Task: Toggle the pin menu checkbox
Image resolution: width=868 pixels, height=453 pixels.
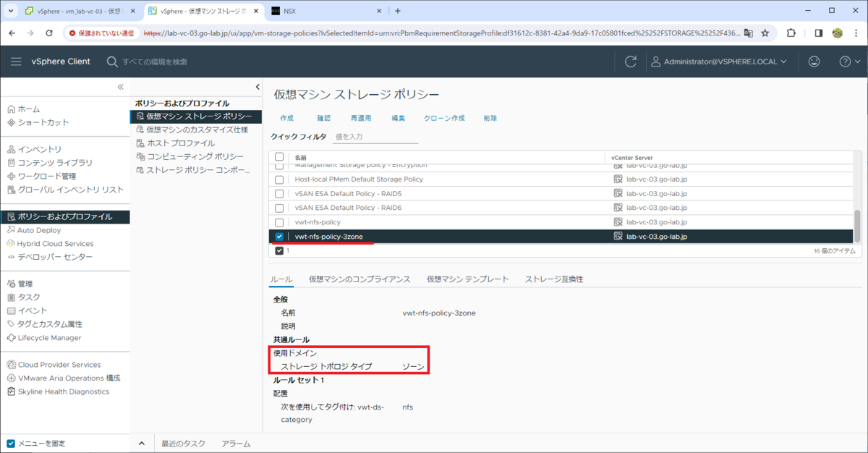Action: click(x=10, y=444)
